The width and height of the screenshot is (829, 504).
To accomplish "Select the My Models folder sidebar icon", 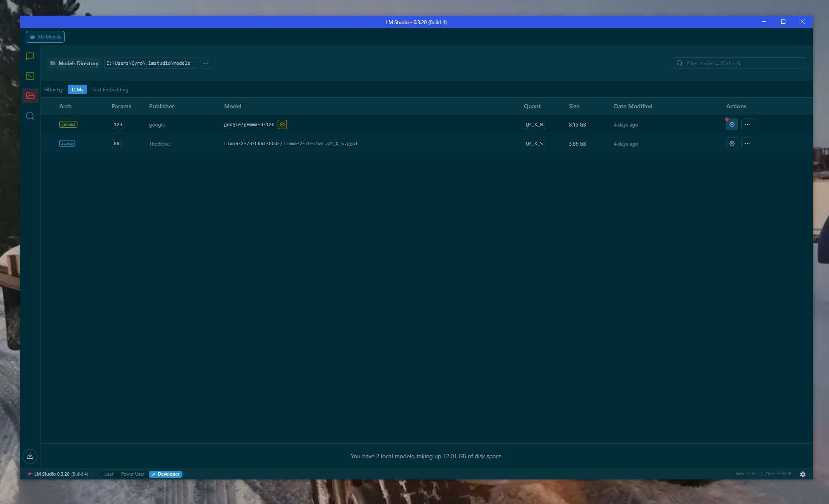I will [x=30, y=96].
